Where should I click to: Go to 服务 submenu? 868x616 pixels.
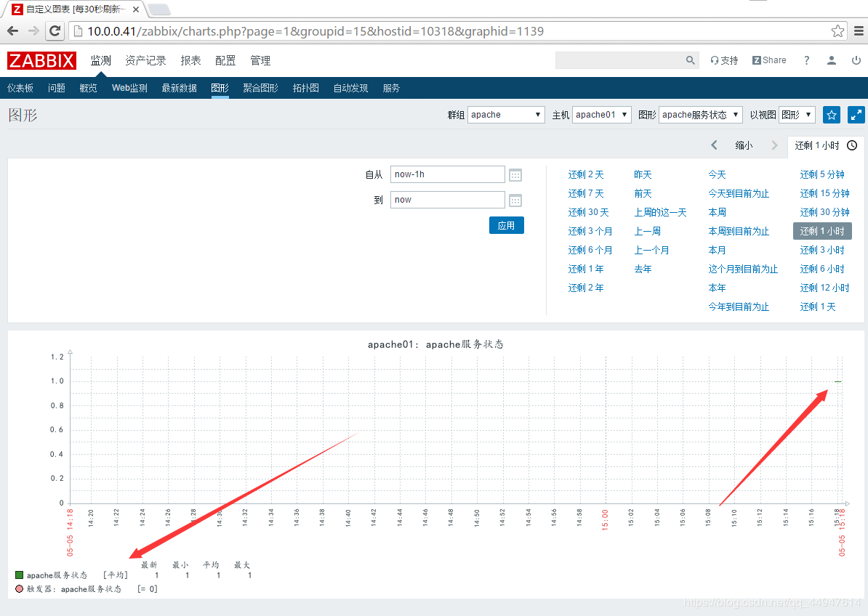coord(391,88)
